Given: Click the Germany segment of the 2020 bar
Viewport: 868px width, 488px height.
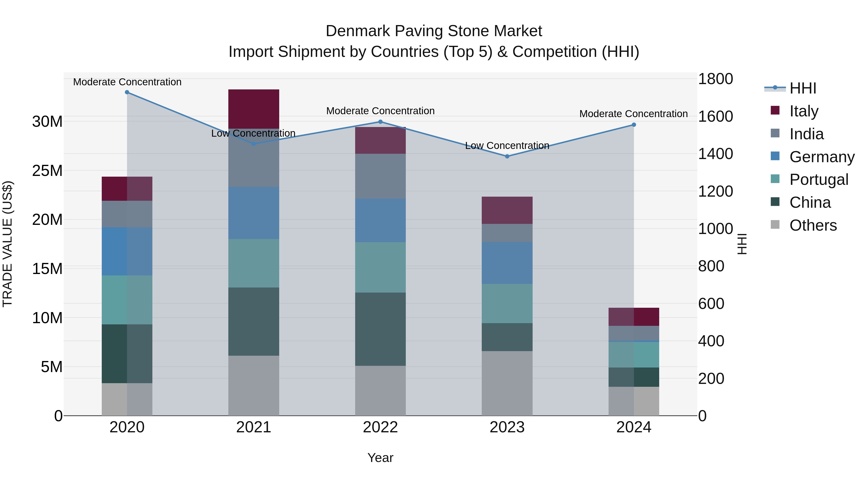Looking at the screenshot, I should click(x=127, y=251).
